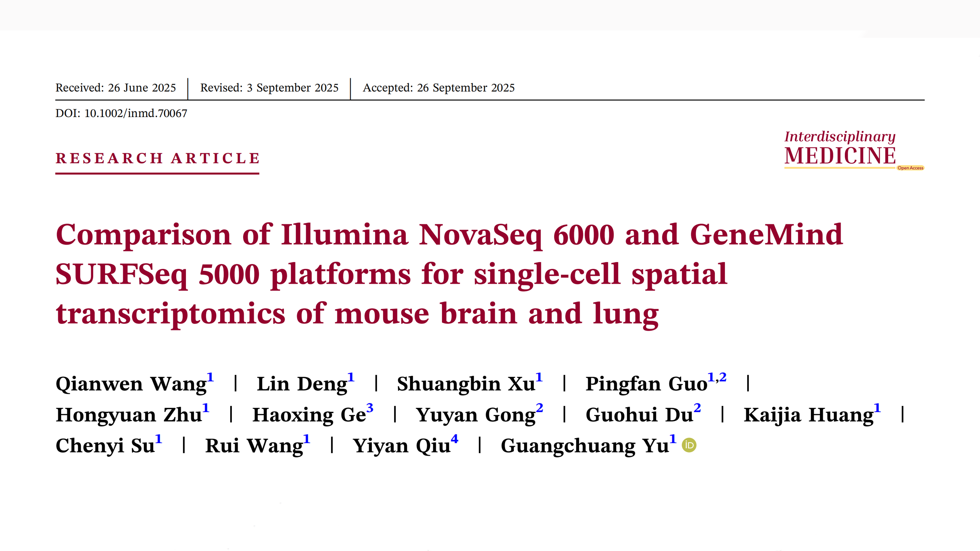The image size is (980, 551).
Task: Open Haoxing Ge's affiliation 3 link
Action: [370, 408]
